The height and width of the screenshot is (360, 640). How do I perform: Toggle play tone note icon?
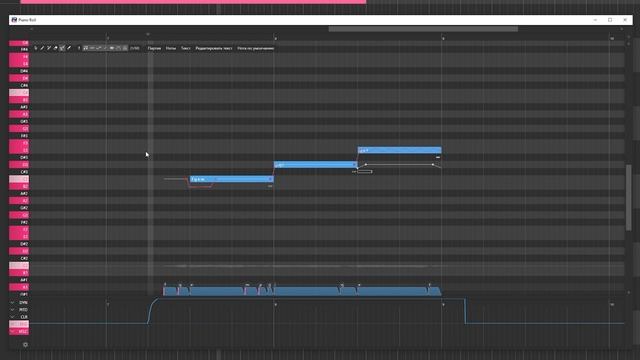(x=85, y=48)
